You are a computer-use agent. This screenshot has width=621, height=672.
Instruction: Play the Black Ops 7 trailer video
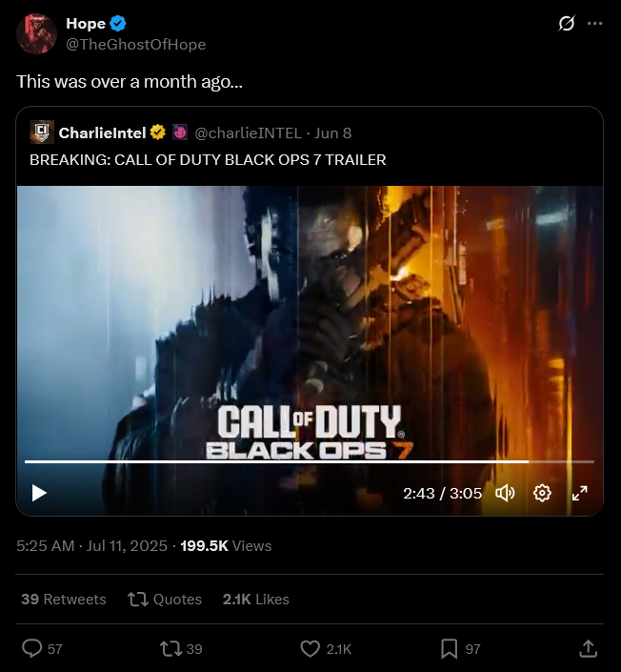click(x=39, y=493)
